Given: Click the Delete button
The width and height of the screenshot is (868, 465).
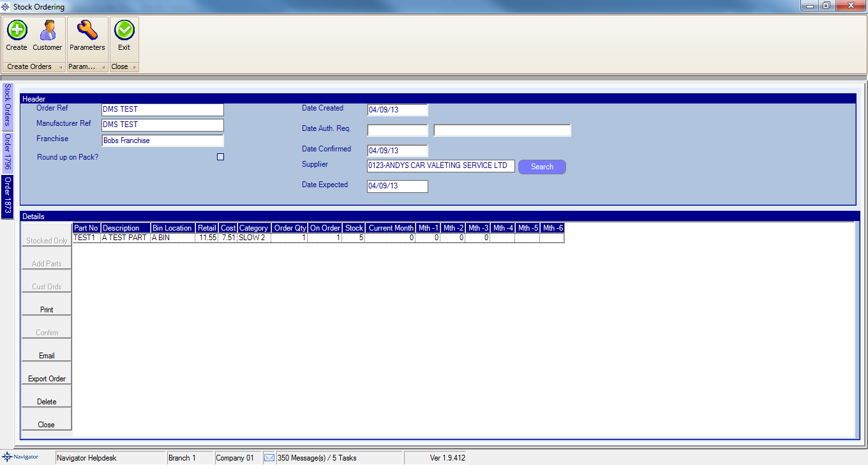Looking at the screenshot, I should (x=47, y=396).
